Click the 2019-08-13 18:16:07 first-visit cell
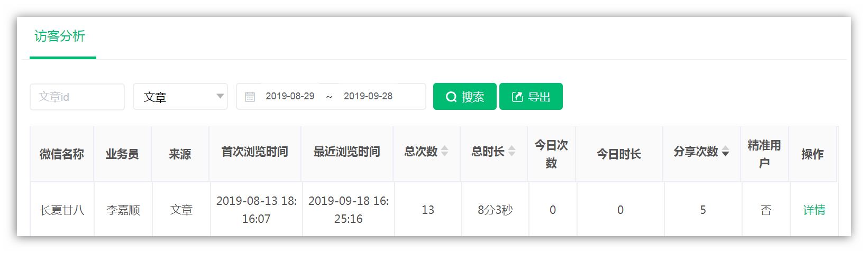 257,210
